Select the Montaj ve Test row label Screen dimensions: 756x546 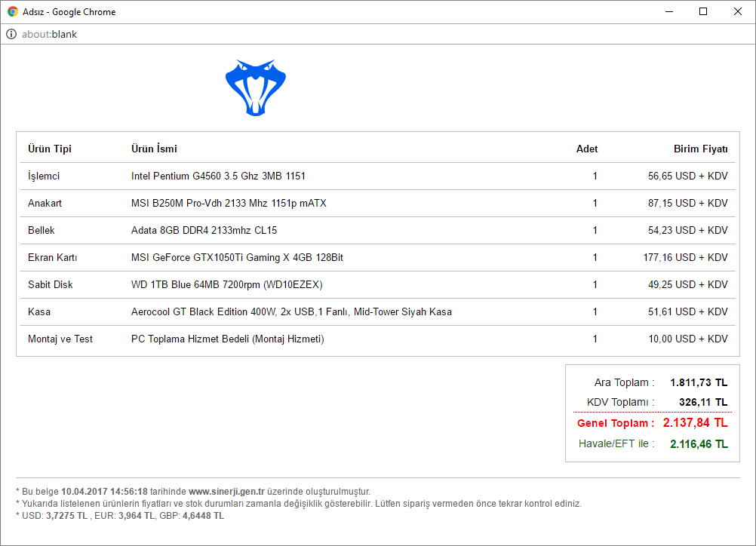(60, 339)
